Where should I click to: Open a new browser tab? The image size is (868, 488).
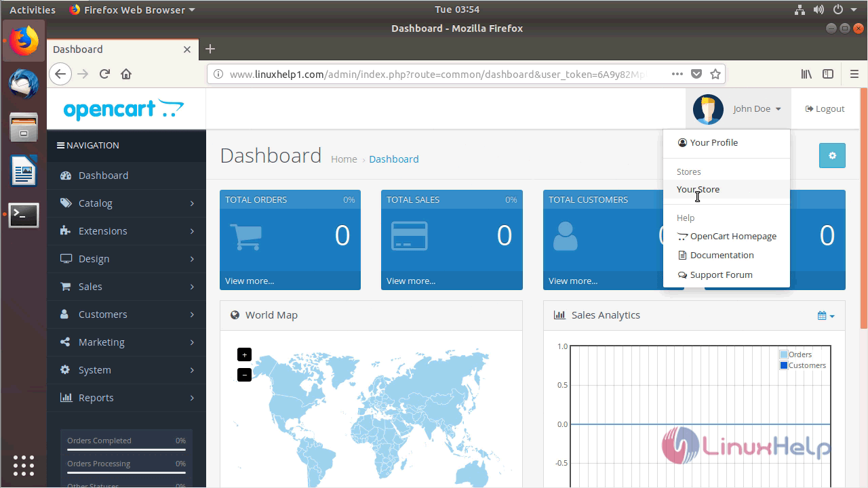click(x=210, y=49)
